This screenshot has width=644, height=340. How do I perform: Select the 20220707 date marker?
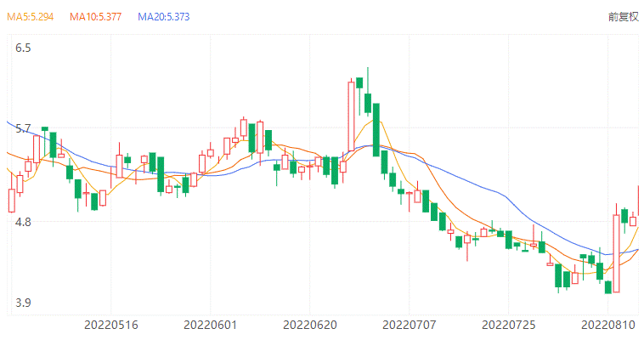(408, 325)
